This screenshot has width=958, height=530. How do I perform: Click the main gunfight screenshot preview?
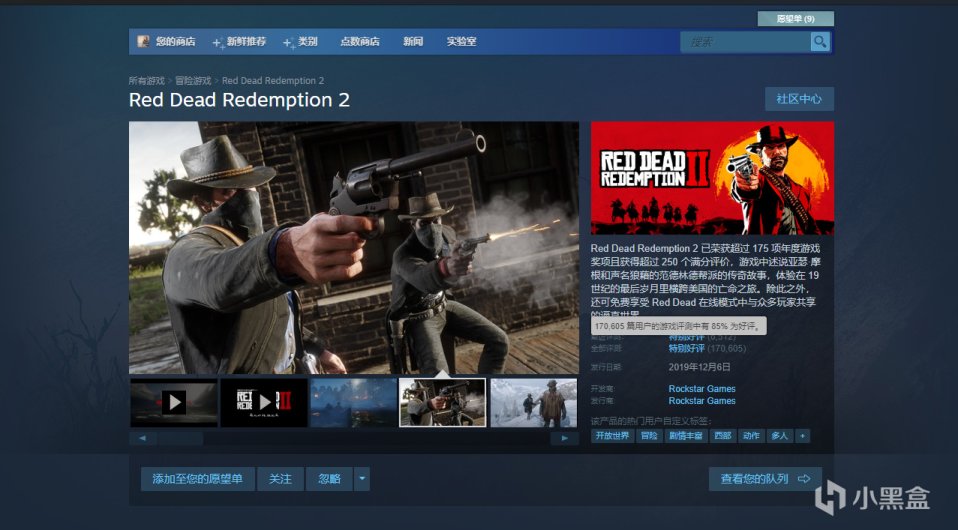[x=354, y=248]
